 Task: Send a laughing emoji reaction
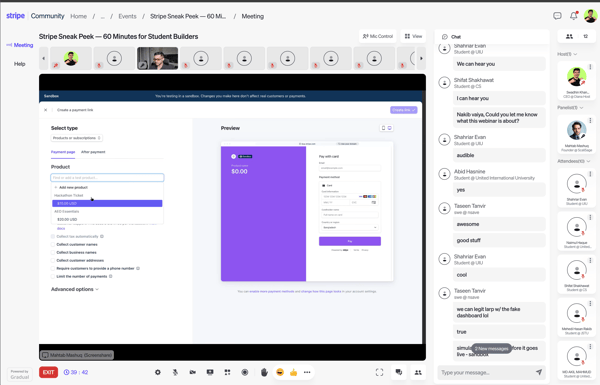(x=280, y=372)
